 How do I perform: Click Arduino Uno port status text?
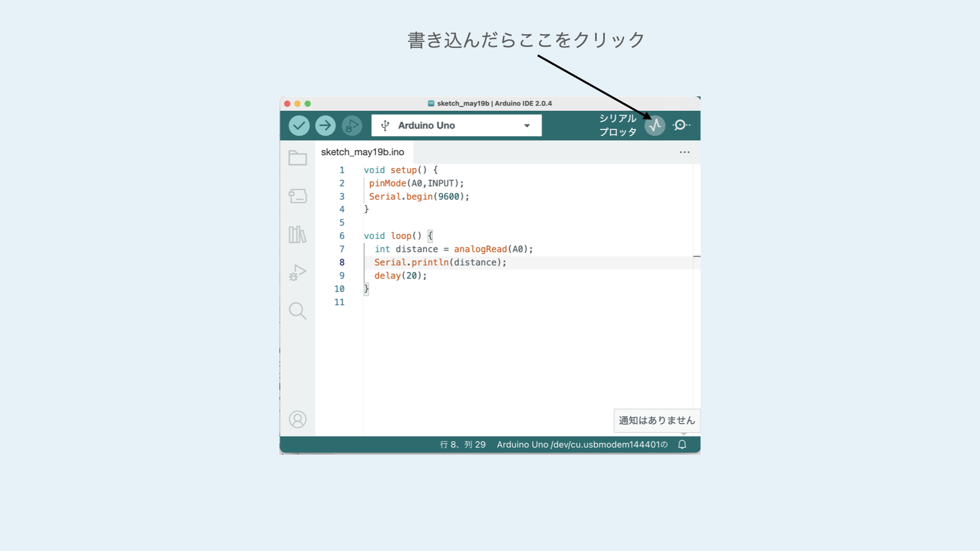(582, 445)
